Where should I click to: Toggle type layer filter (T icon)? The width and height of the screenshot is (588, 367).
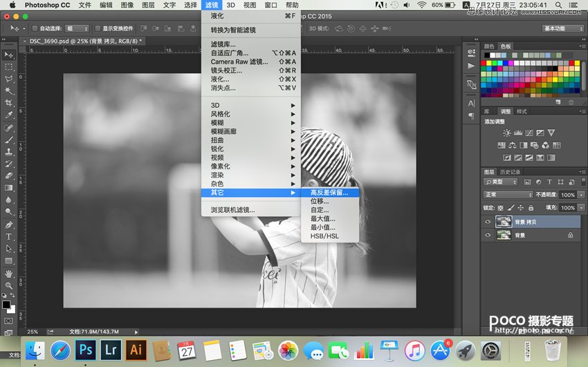(x=549, y=182)
